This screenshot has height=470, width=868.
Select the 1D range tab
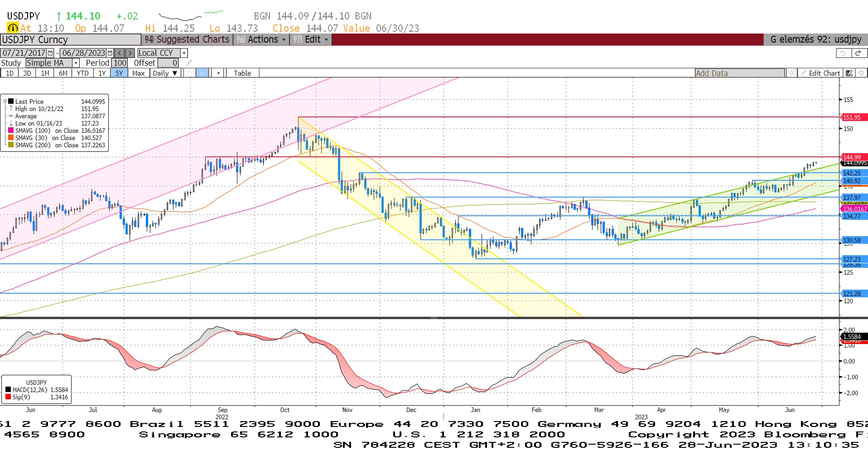(x=10, y=73)
